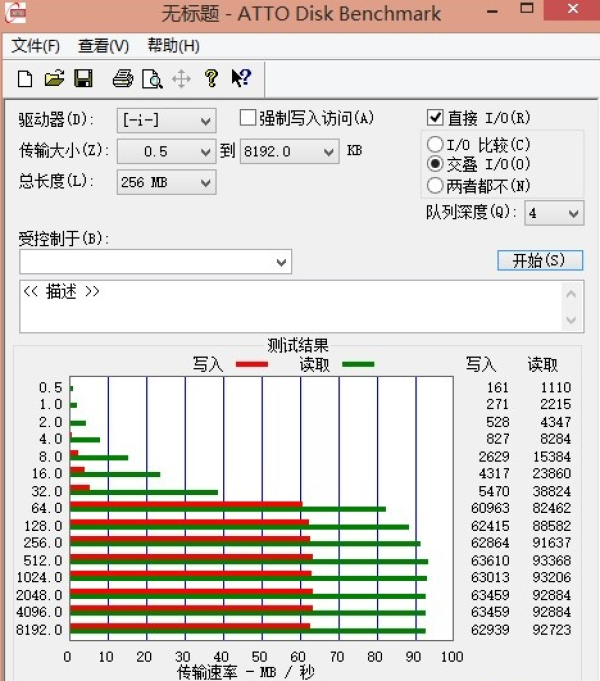Select the I/O 比较(C) radio button
Viewport: 600px width, 681px height.
pos(435,144)
